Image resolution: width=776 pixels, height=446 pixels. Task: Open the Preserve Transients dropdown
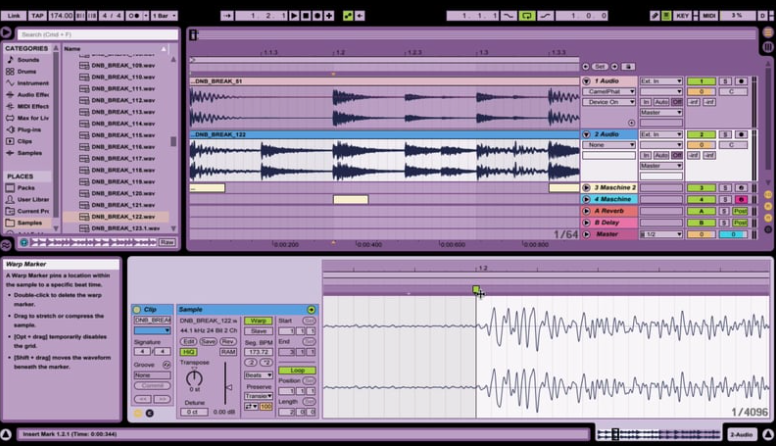tap(258, 396)
